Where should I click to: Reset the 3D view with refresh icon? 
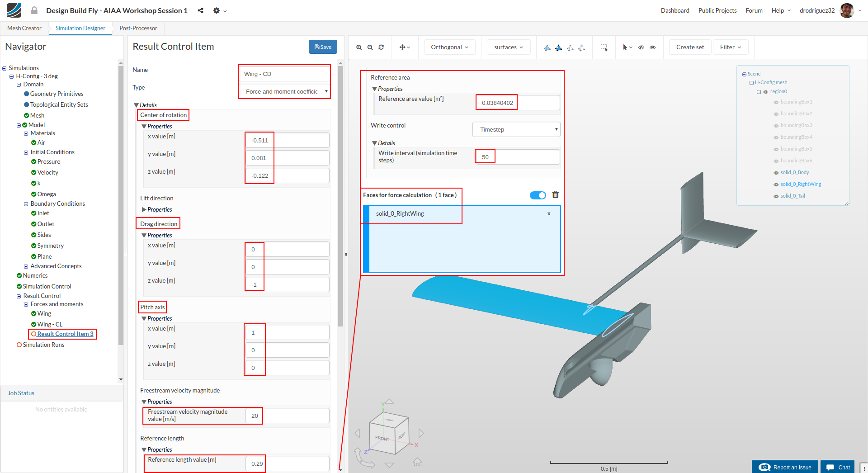pos(381,47)
